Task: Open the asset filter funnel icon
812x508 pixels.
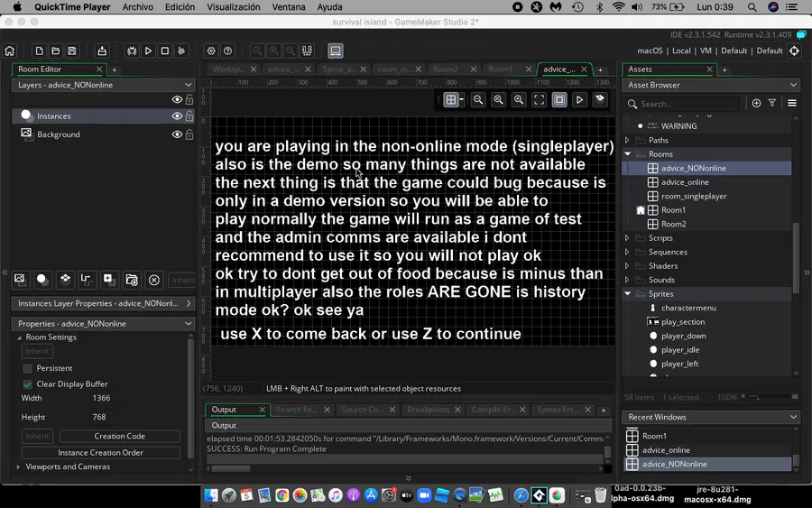Action: tap(772, 103)
